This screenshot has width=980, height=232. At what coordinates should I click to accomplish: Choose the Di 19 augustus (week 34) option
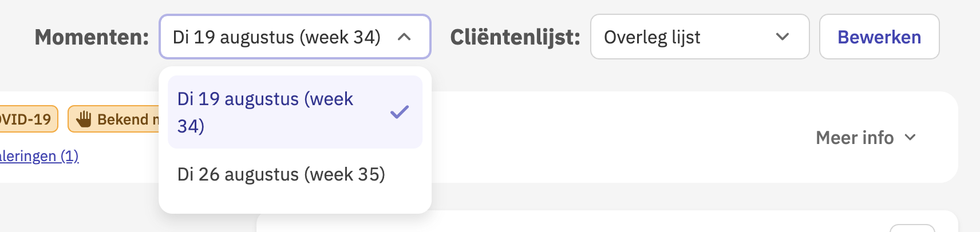[295, 112]
